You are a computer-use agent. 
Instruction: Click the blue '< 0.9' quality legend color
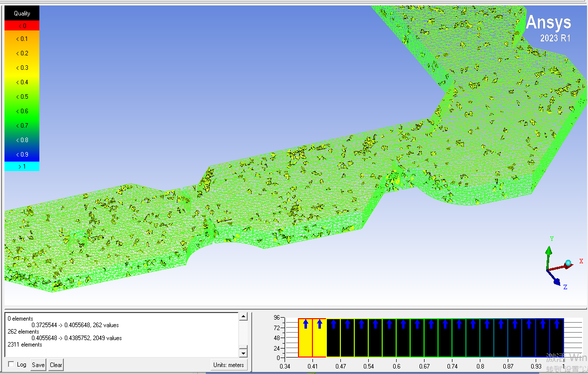pyautogui.click(x=22, y=154)
